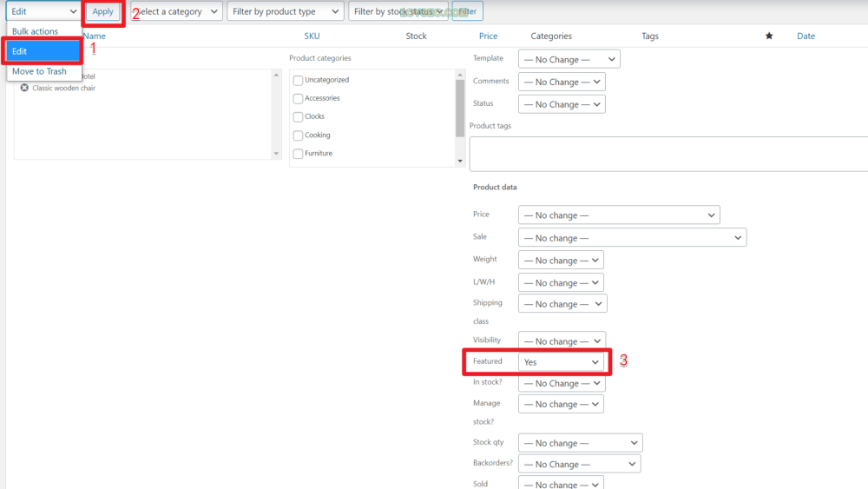
Task: Open the Template dropdown
Action: point(569,59)
